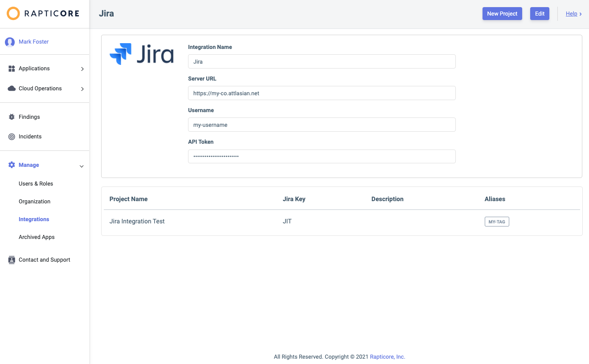Open the Cloud Operations menu
This screenshot has height=364, width=589.
coord(40,89)
